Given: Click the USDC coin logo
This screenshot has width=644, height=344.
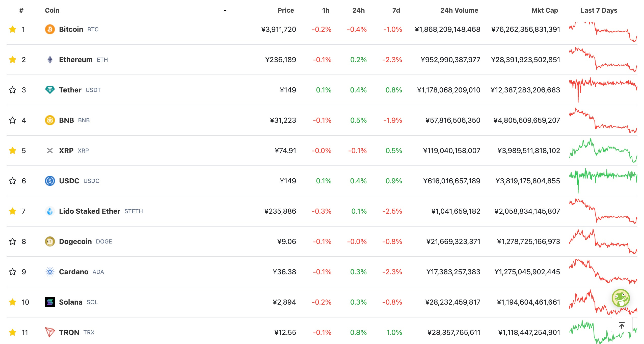Looking at the screenshot, I should pos(50,181).
